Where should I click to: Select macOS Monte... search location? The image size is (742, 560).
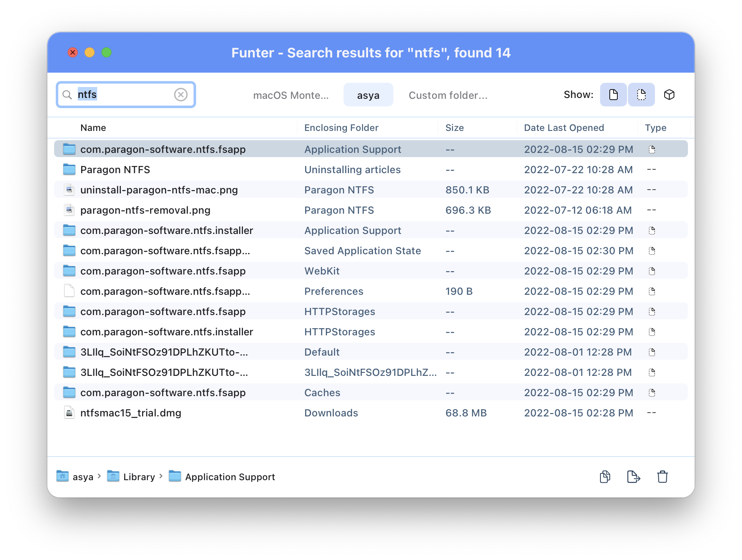291,95
